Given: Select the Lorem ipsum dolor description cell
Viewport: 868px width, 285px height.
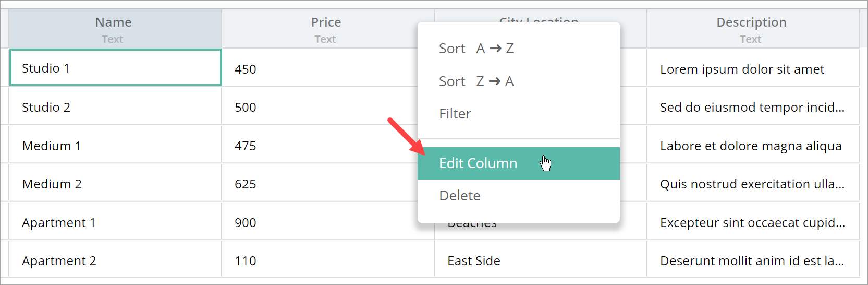Looking at the screenshot, I should point(753,69).
